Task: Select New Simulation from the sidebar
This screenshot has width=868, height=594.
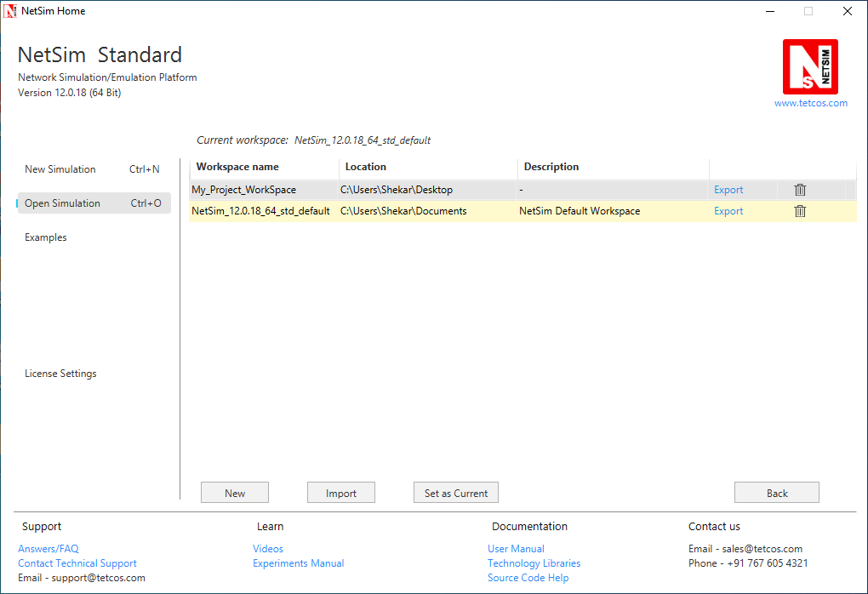Action: (60, 168)
